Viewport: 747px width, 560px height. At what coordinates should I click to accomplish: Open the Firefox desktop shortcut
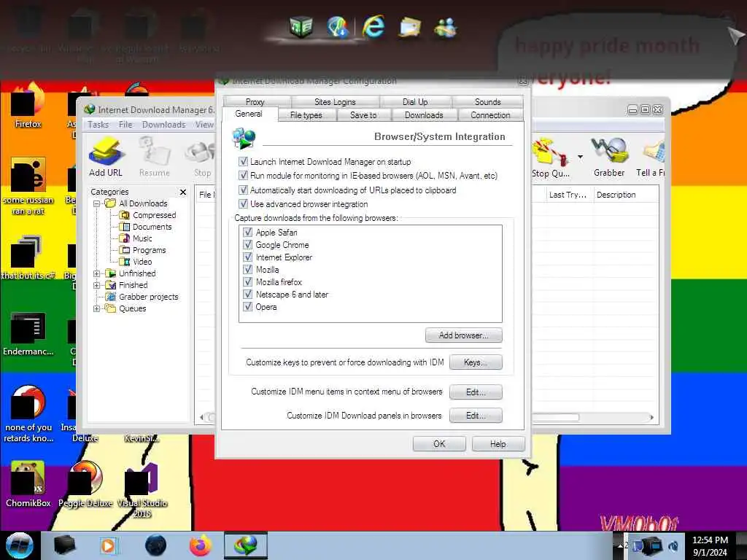point(28,106)
